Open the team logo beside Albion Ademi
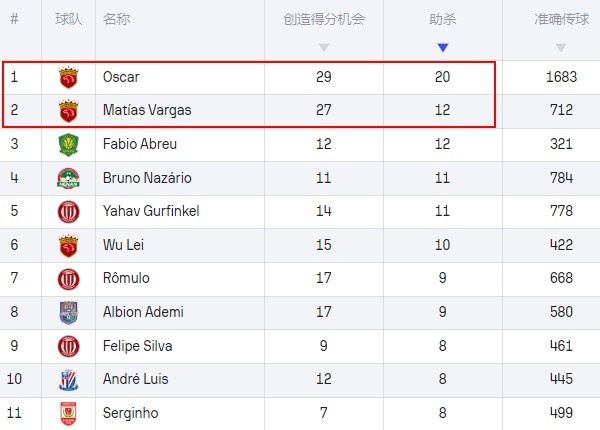The image size is (600, 430). (68, 313)
